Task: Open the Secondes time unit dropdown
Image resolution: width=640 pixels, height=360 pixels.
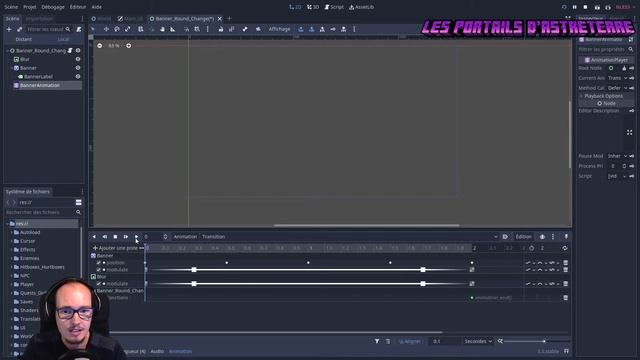Action: click(478, 341)
